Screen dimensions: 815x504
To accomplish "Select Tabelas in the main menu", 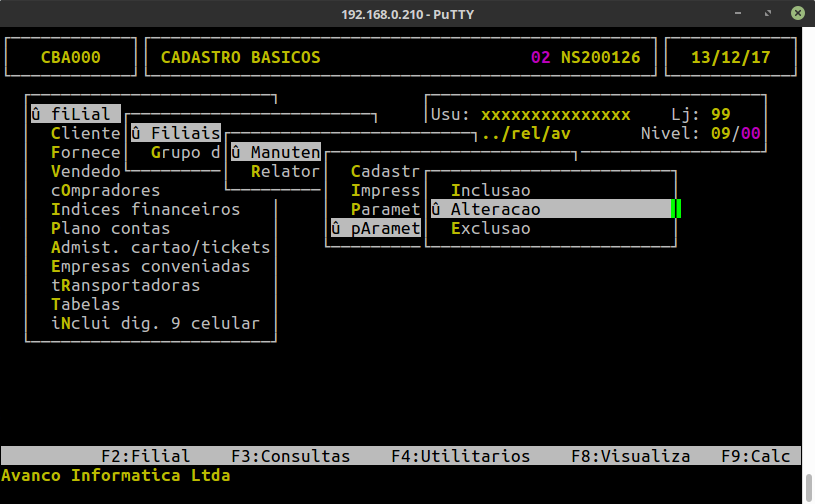I will click(x=85, y=304).
